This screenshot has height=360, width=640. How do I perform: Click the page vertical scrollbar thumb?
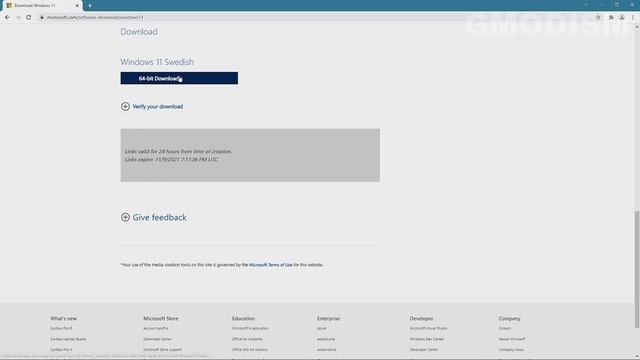click(x=637, y=269)
